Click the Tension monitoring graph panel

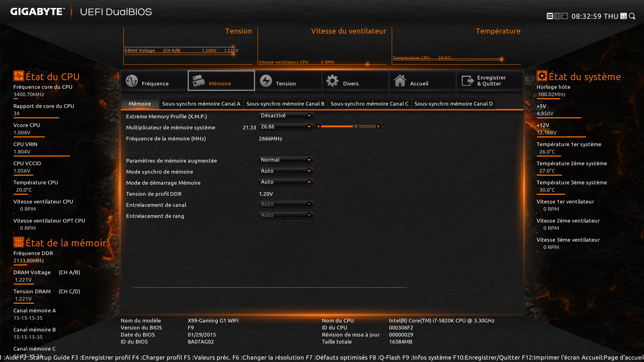[188, 46]
